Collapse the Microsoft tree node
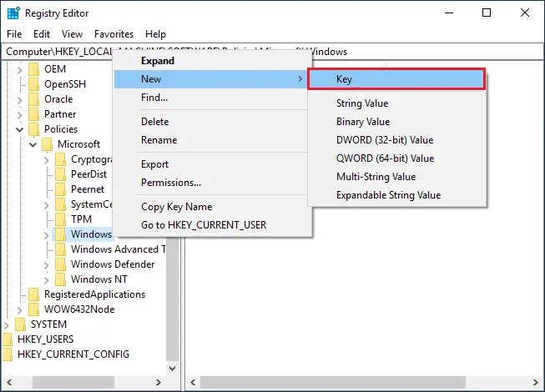 pyautogui.click(x=33, y=145)
